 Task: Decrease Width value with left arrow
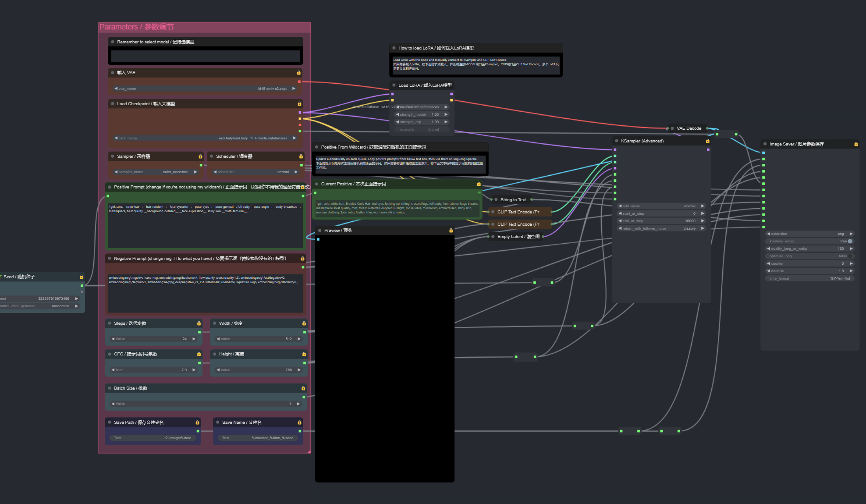(x=218, y=339)
